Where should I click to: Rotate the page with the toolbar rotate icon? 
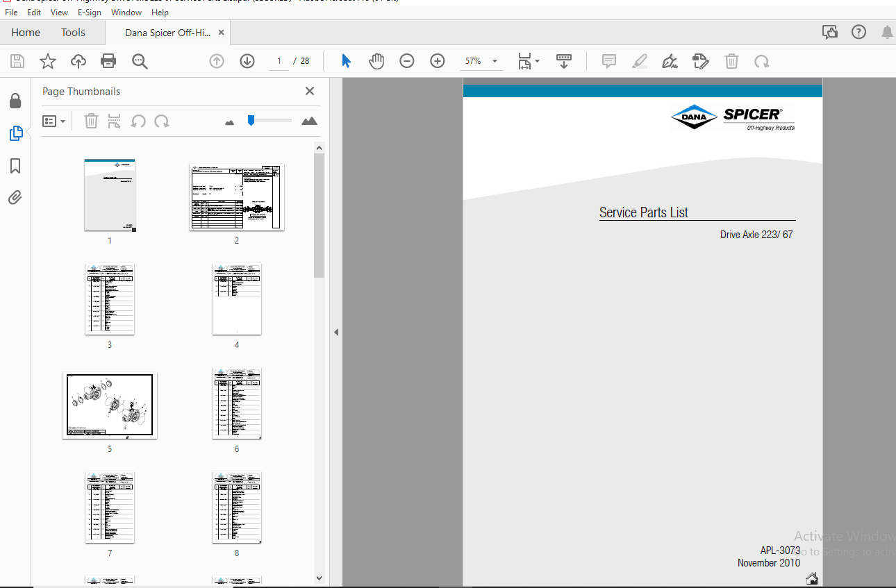point(762,61)
